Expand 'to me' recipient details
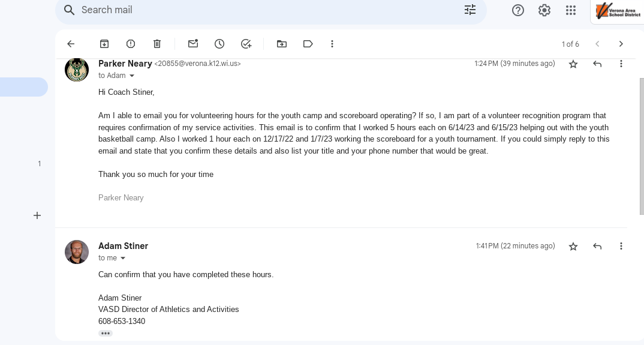The image size is (644, 345). click(123, 259)
